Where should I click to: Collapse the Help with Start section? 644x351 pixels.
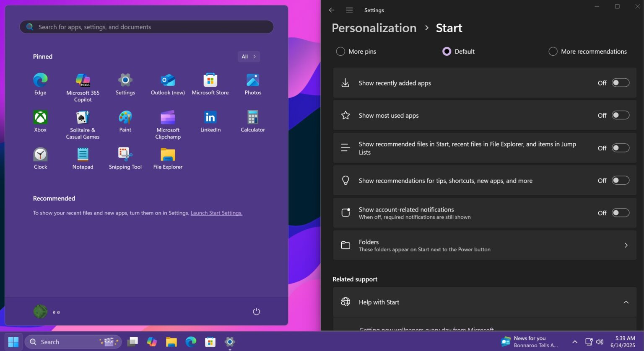point(626,302)
